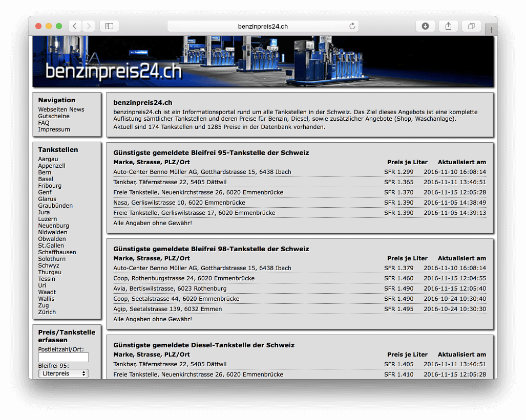Select canton Appenzell
This screenshot has width=526, height=420.
[x=52, y=166]
